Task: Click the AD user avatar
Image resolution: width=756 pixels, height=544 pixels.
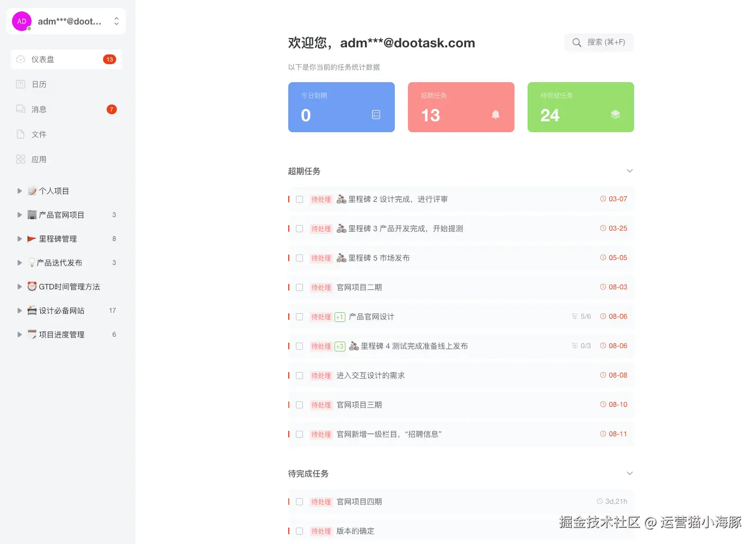Action: (22, 21)
